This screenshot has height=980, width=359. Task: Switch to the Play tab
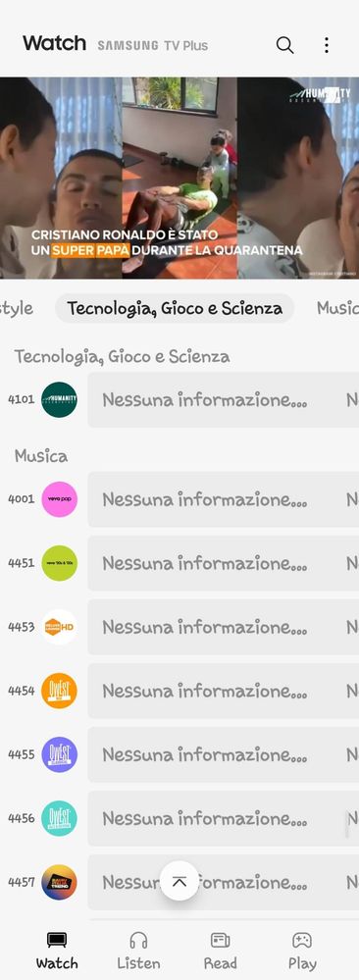[302, 951]
